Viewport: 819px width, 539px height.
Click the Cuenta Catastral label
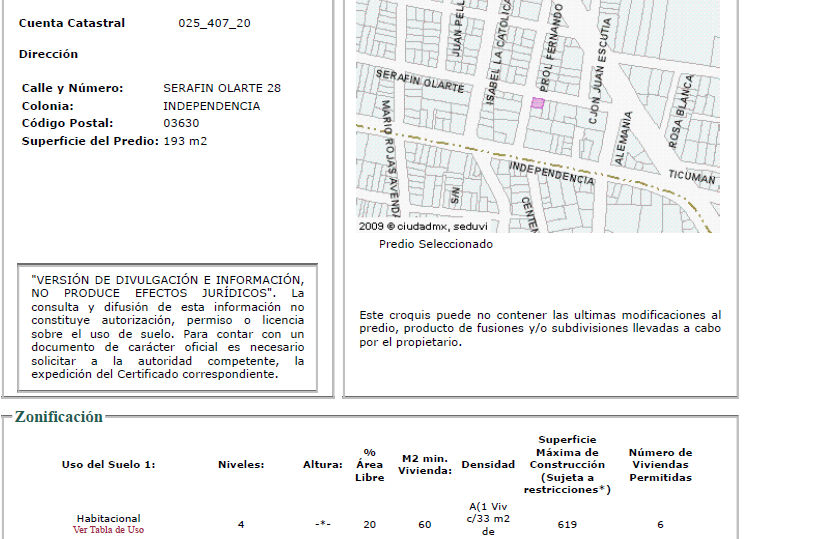click(x=72, y=23)
